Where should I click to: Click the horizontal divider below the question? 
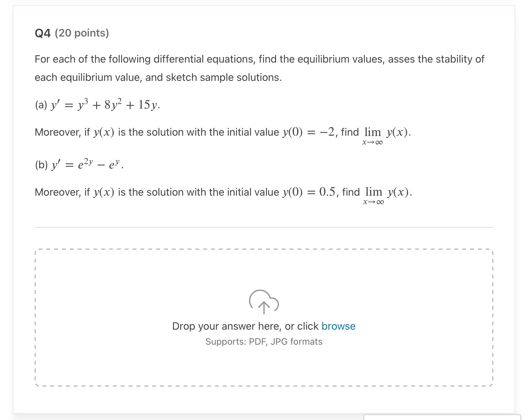(264, 227)
